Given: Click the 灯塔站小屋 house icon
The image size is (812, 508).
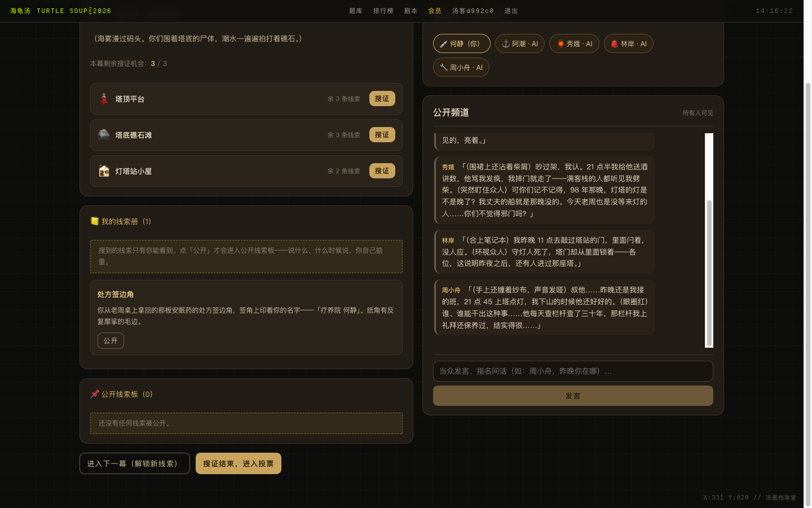Looking at the screenshot, I should pos(104,170).
